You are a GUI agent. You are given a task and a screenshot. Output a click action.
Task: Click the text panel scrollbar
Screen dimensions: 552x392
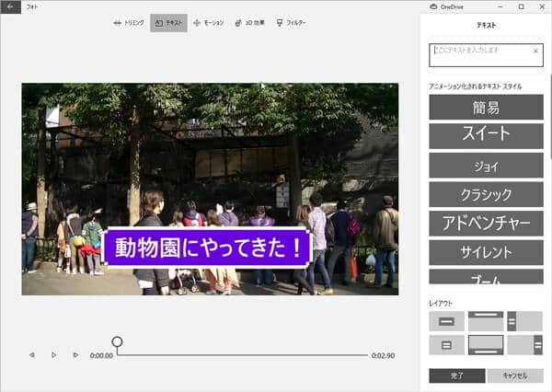pos(550,116)
